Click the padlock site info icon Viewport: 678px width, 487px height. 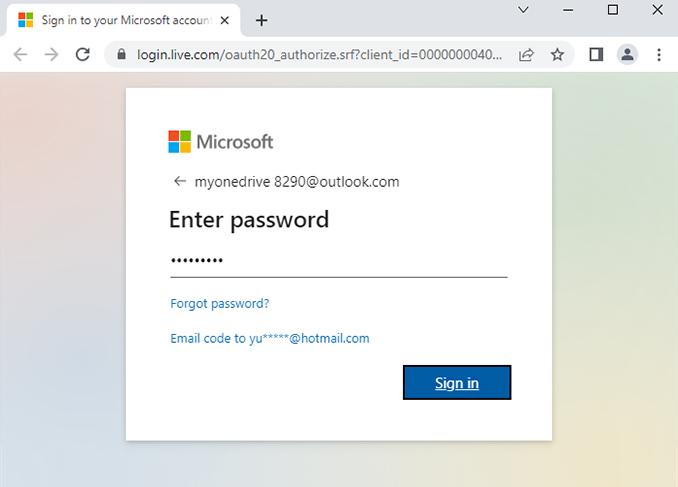(123, 55)
